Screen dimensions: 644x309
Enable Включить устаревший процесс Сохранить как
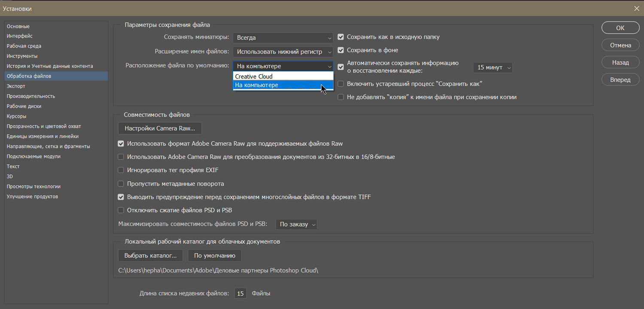(341, 84)
